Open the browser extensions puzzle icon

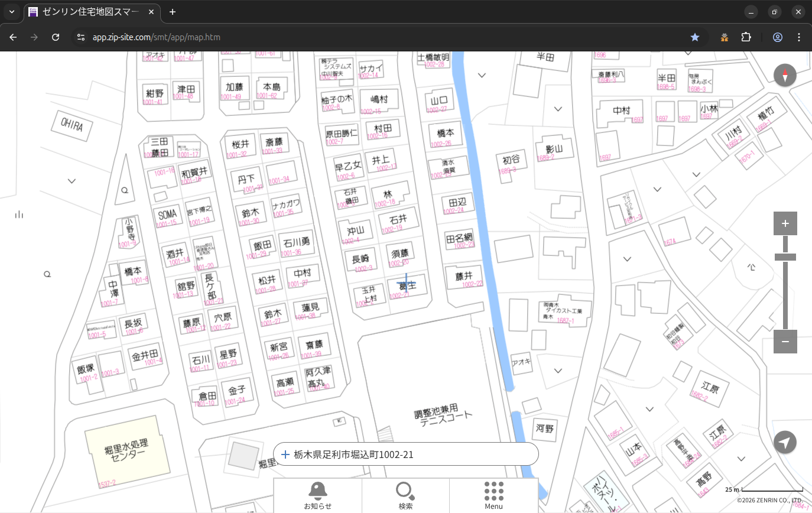(x=746, y=37)
